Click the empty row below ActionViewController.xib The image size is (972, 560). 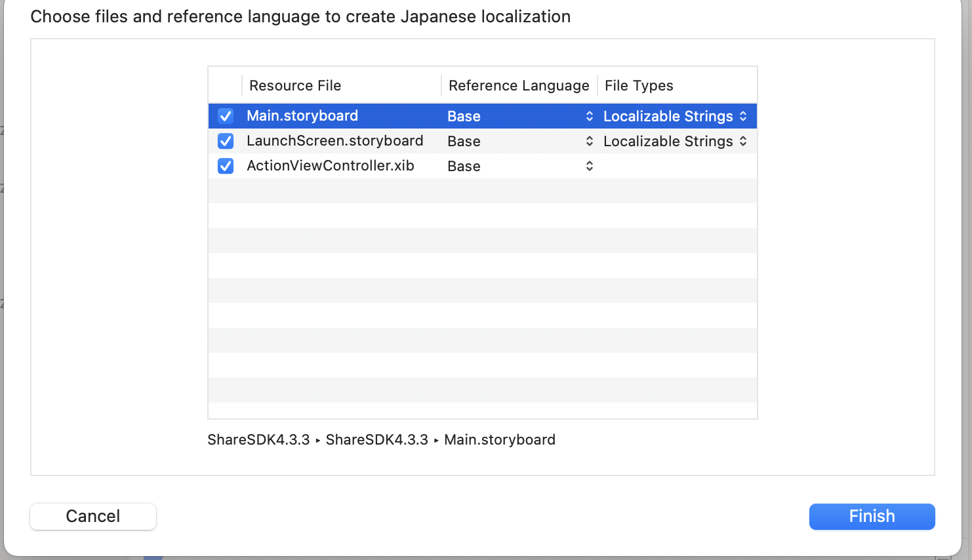tap(482, 191)
